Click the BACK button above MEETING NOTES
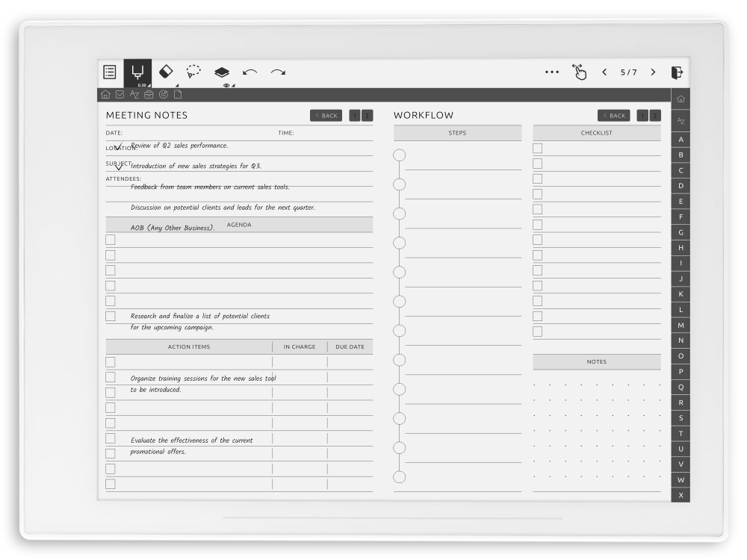 [326, 115]
